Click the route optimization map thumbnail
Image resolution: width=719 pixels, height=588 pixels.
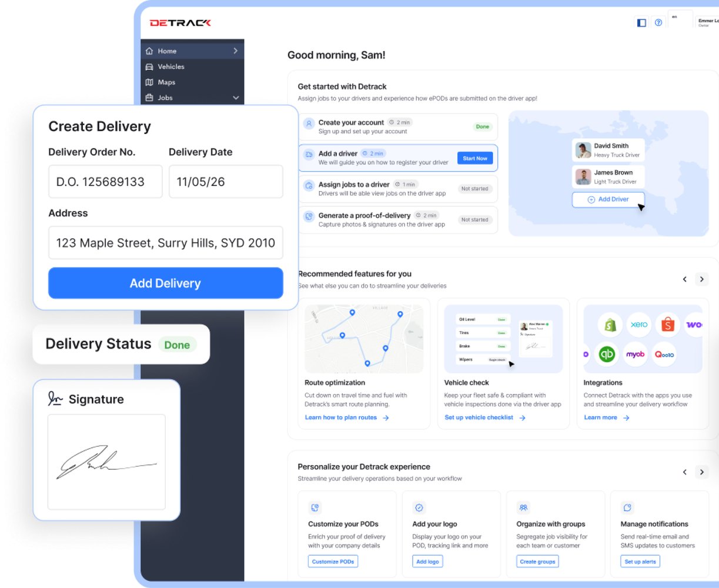(x=364, y=339)
